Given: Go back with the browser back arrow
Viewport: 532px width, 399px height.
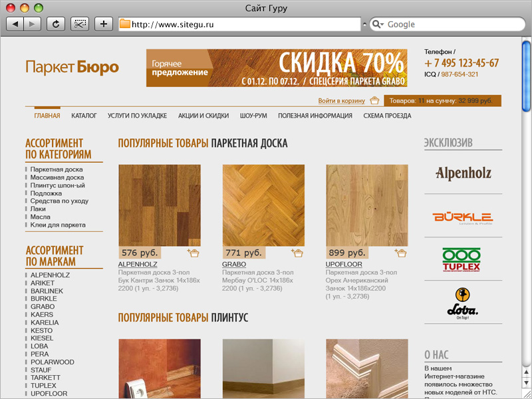Looking at the screenshot, I should point(15,24).
